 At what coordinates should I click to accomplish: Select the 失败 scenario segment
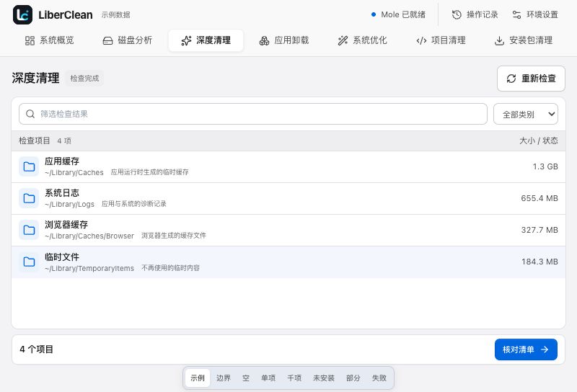point(379,378)
